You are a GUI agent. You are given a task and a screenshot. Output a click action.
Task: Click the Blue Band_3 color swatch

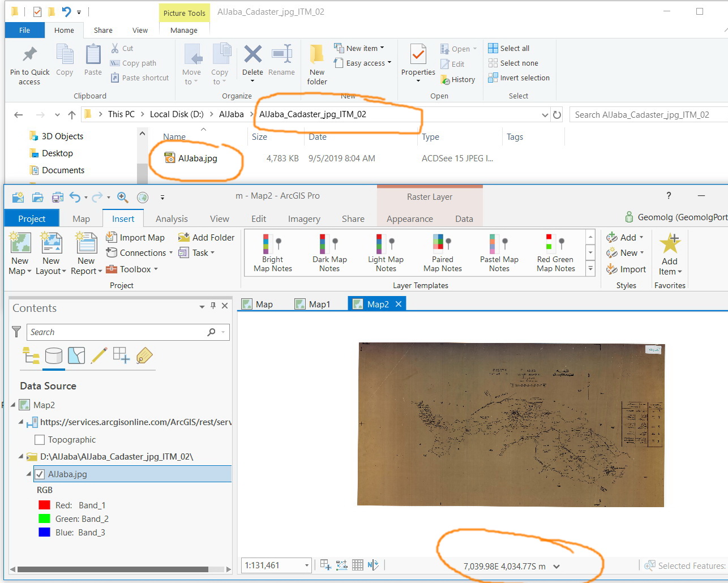click(44, 533)
